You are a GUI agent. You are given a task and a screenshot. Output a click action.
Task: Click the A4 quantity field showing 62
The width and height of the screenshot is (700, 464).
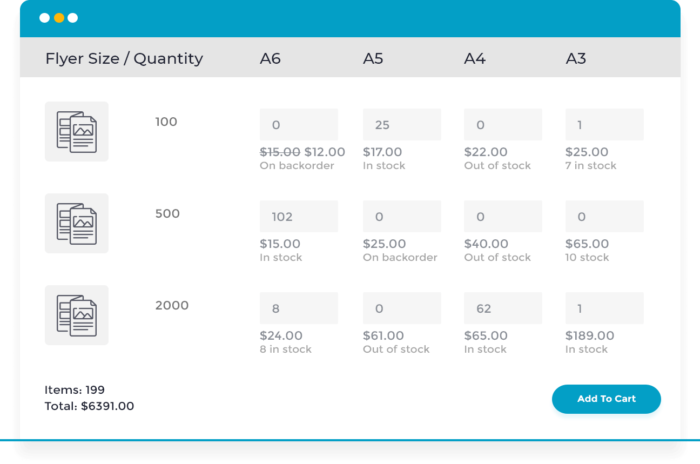coord(503,308)
